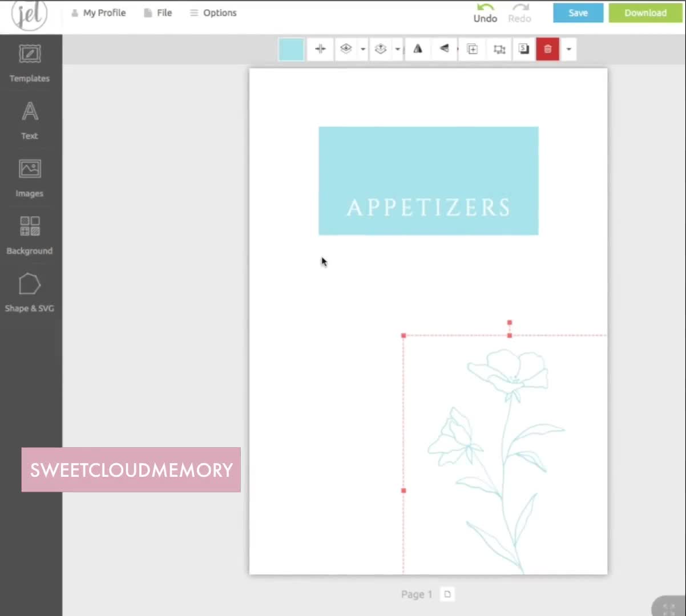Expand the send-backward layer order dropdown

click(x=362, y=49)
